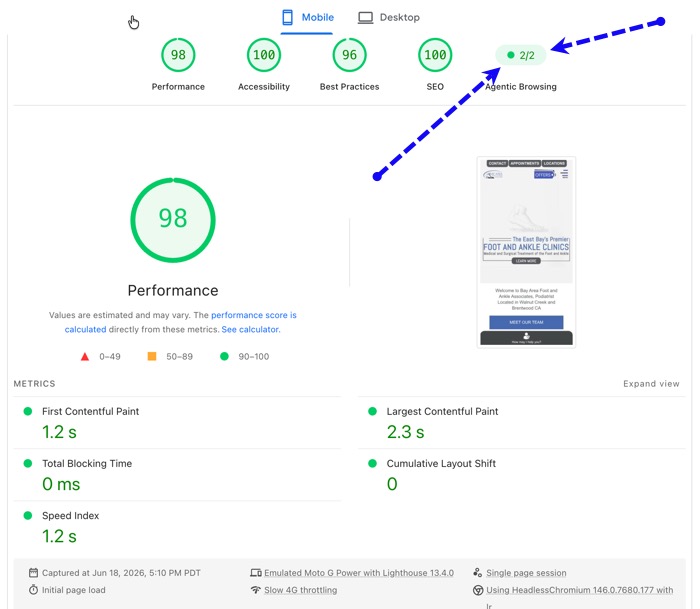This screenshot has height=609, width=700.
Task: Click the calendar icon by Captured at
Action: [x=33, y=572]
